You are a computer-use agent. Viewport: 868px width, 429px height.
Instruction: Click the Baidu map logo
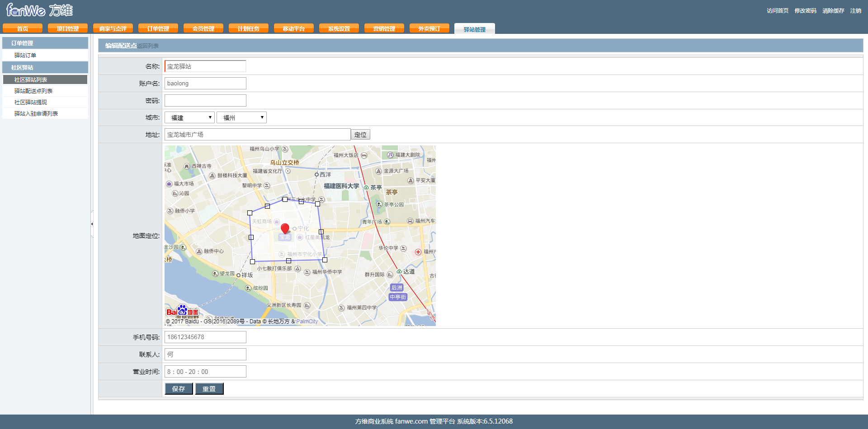[182, 311]
